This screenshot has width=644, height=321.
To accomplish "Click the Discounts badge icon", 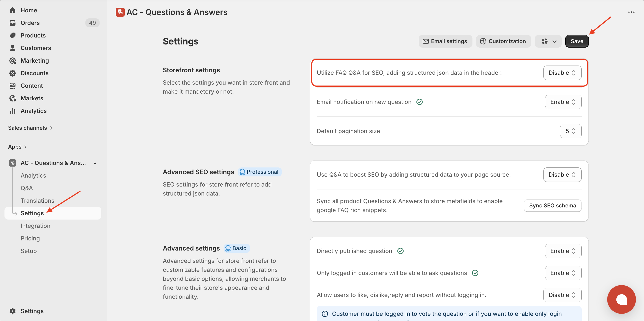I will pyautogui.click(x=13, y=73).
